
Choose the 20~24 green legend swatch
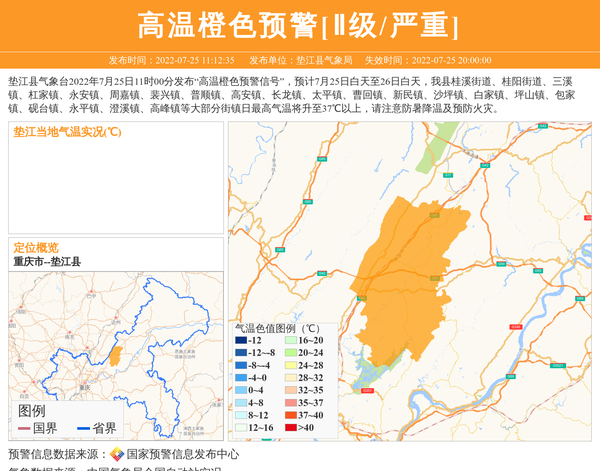click(292, 353)
